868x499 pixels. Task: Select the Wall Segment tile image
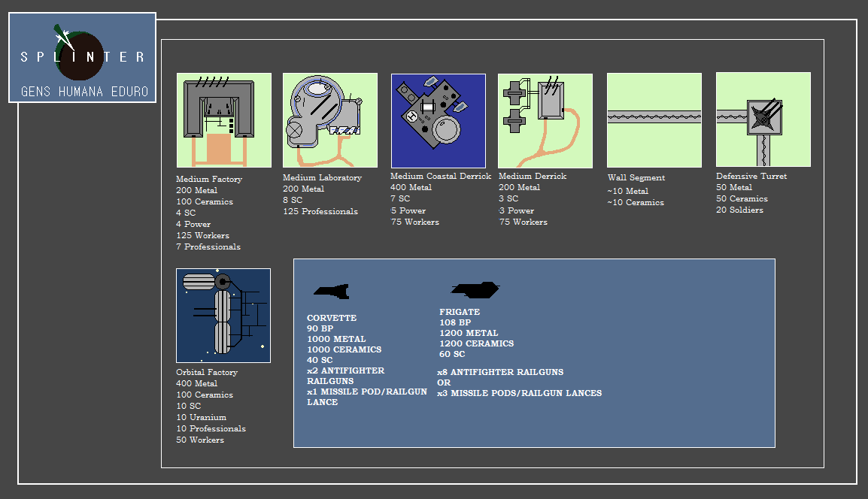click(x=654, y=120)
